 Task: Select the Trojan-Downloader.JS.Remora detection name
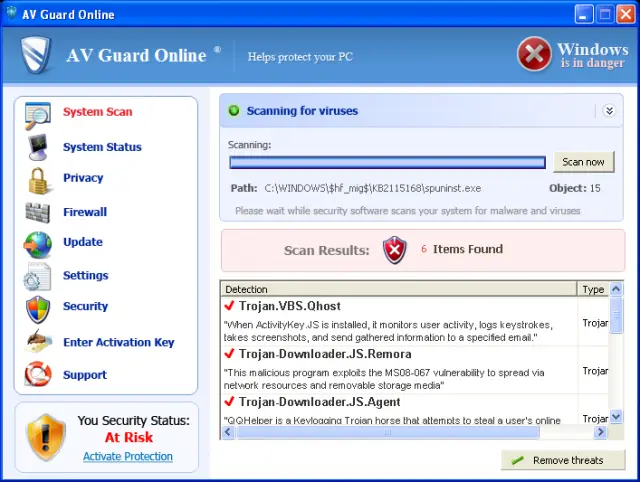tap(325, 354)
